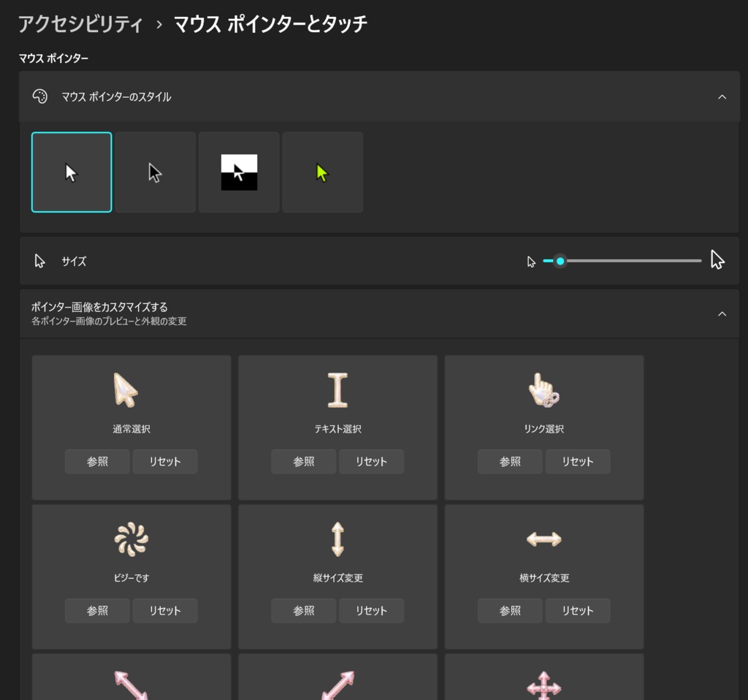Click the リンク選択 label
Viewport: 748px width, 700px height.
pos(543,429)
